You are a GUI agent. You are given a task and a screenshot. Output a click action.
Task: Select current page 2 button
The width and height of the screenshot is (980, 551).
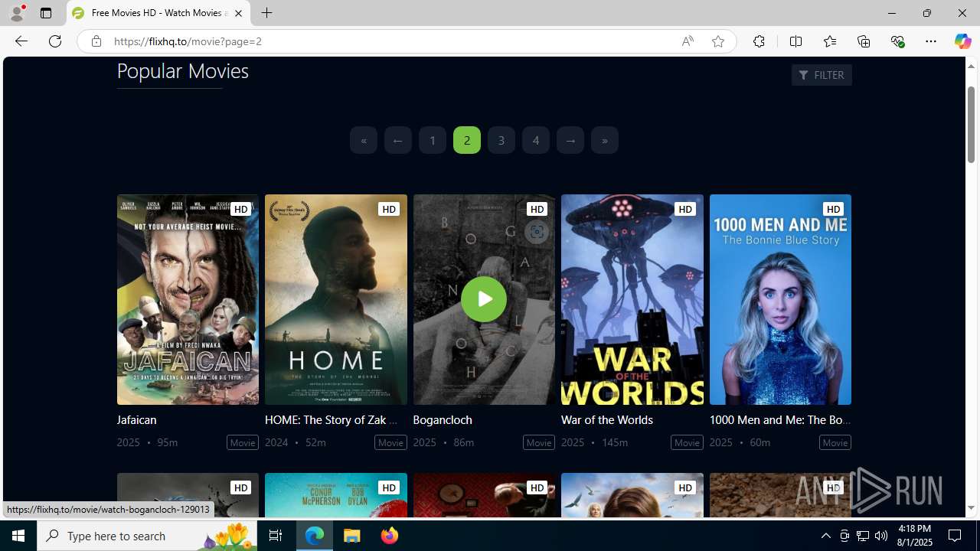pyautogui.click(x=467, y=140)
